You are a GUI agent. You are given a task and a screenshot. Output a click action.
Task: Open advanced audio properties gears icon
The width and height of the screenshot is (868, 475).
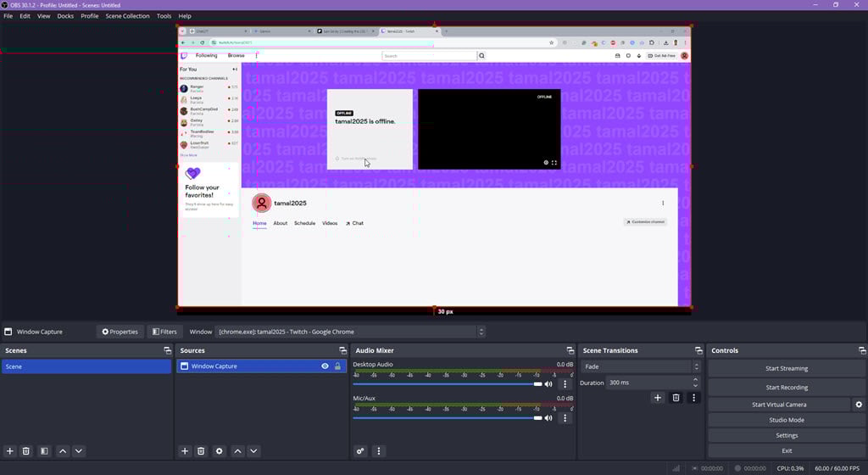coord(360,451)
